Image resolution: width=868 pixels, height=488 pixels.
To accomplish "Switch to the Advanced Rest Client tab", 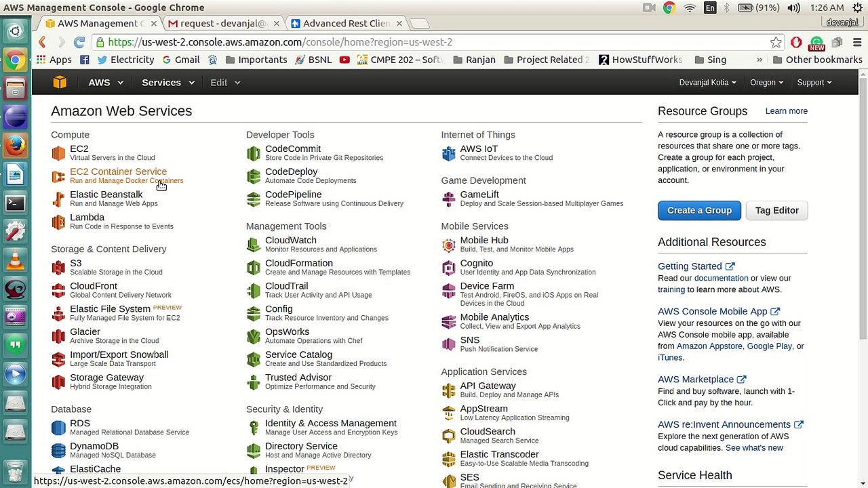I will [x=346, y=23].
